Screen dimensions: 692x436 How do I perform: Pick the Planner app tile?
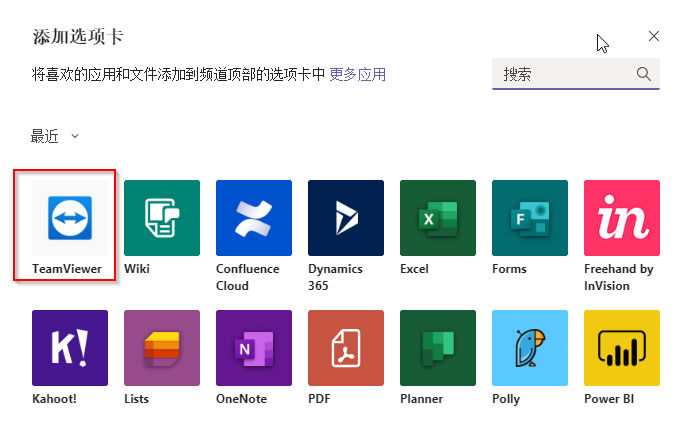(438, 348)
